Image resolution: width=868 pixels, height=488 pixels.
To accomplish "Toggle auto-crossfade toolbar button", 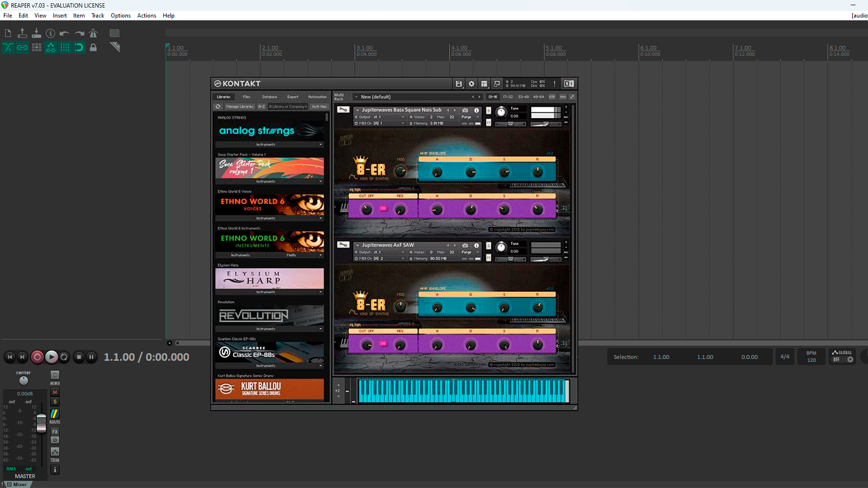I will (x=8, y=47).
